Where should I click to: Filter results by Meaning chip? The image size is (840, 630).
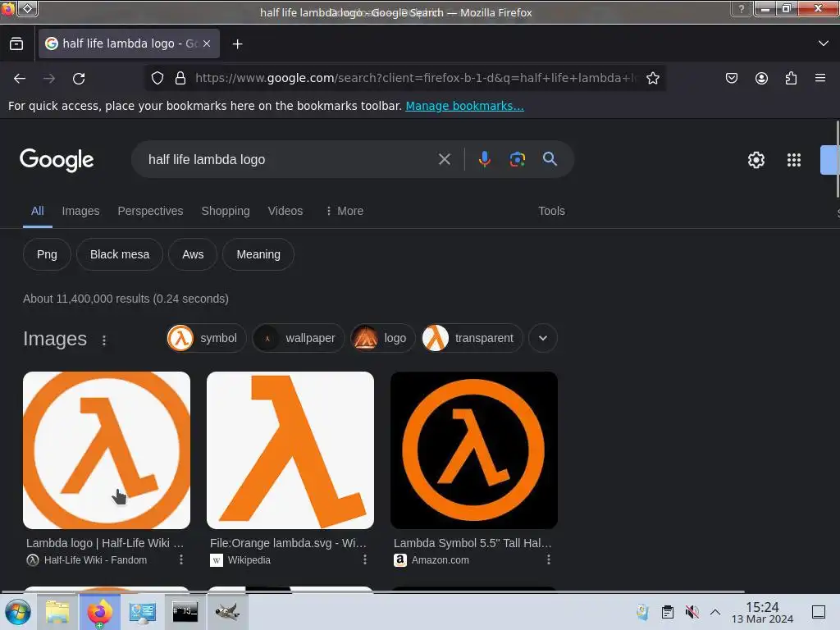point(258,254)
